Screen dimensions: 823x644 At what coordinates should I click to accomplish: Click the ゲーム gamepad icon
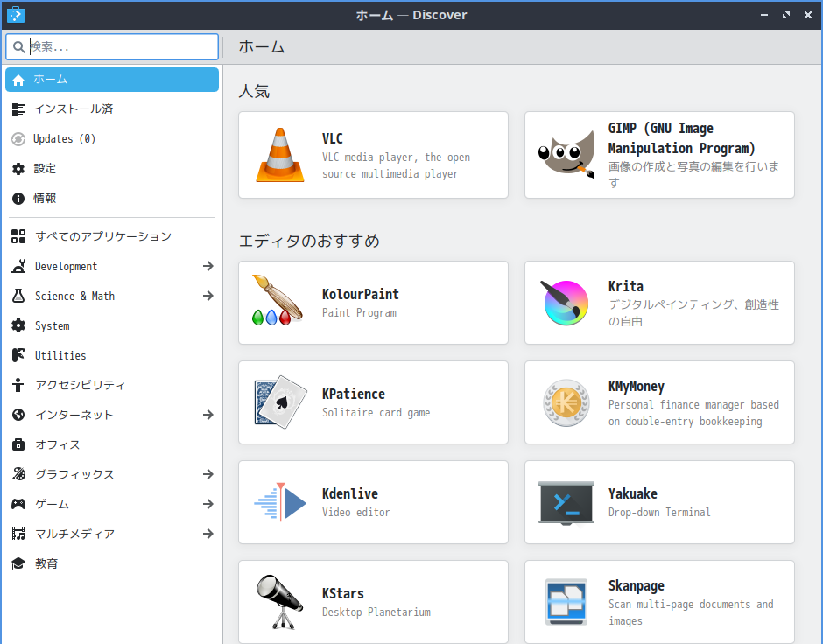pyautogui.click(x=18, y=504)
